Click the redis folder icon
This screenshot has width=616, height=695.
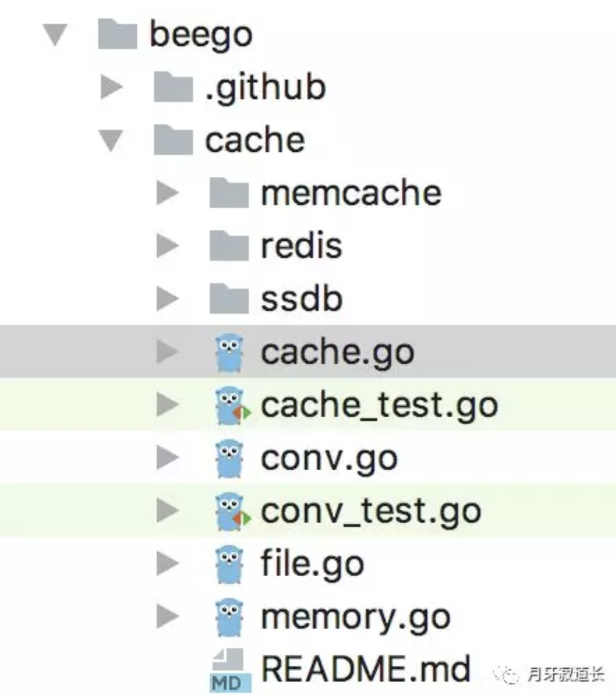coord(229,246)
